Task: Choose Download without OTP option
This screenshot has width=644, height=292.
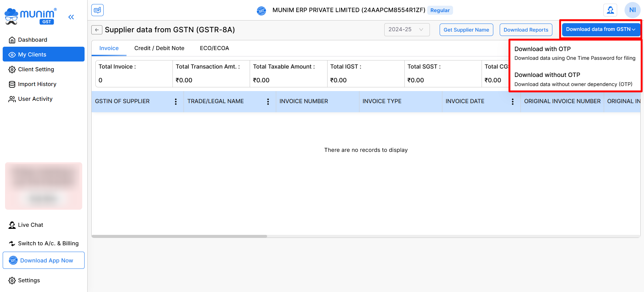Action: [573, 79]
